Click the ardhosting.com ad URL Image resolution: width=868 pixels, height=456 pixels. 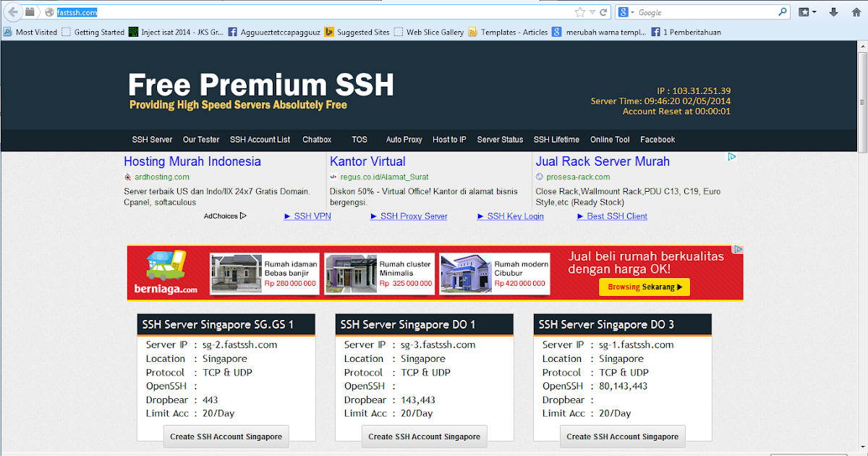coord(161,177)
